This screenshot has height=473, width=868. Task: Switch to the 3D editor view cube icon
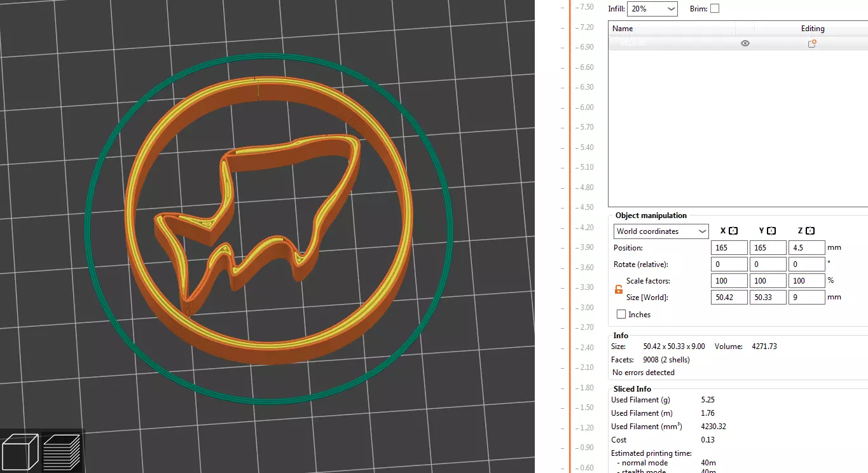tap(20, 452)
